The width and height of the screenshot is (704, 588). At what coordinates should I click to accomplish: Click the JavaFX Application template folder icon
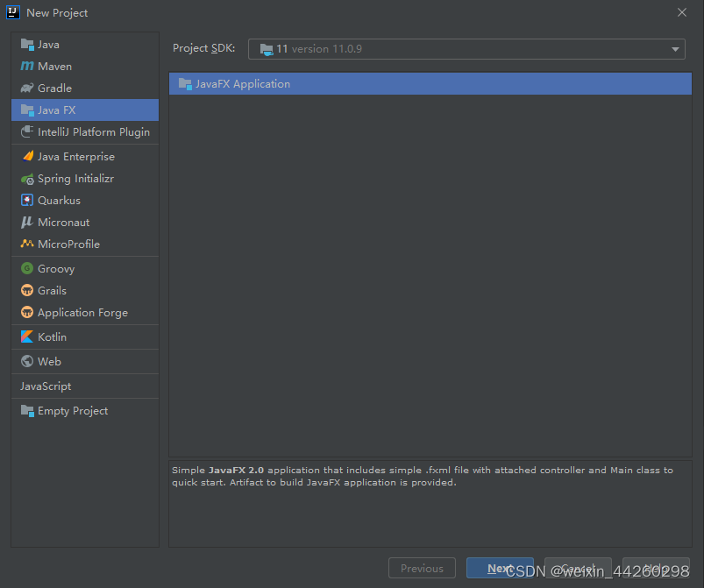[185, 83]
